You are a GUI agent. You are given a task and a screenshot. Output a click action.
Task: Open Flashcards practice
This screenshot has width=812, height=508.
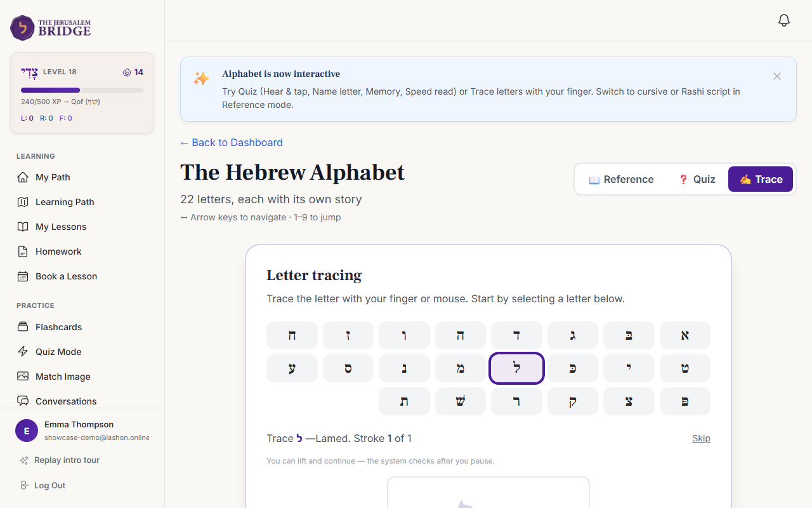coord(58,326)
